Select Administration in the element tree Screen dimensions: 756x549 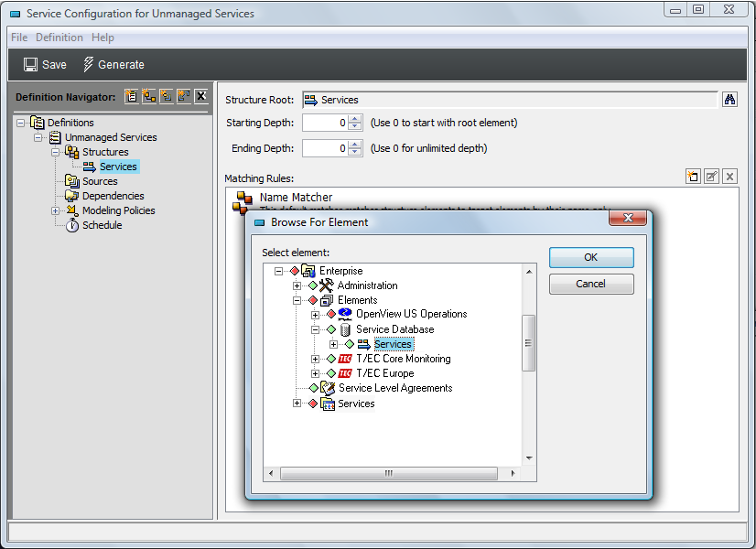click(x=367, y=285)
